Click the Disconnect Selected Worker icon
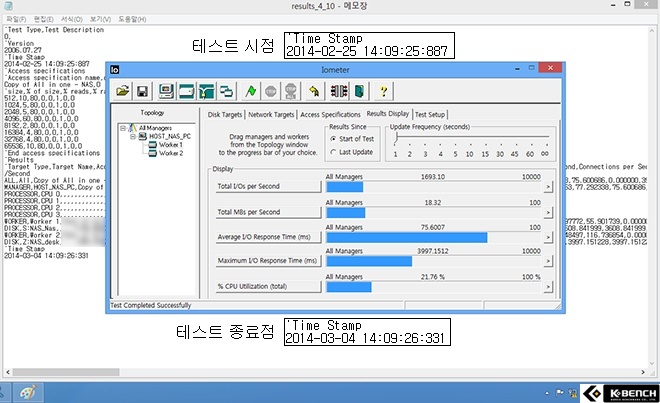Image resolution: width=660 pixels, height=403 pixels. 339,91
